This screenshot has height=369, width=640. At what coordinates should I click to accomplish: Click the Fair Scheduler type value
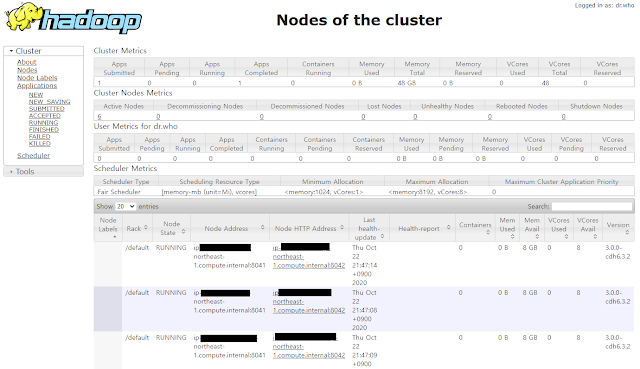click(x=119, y=191)
